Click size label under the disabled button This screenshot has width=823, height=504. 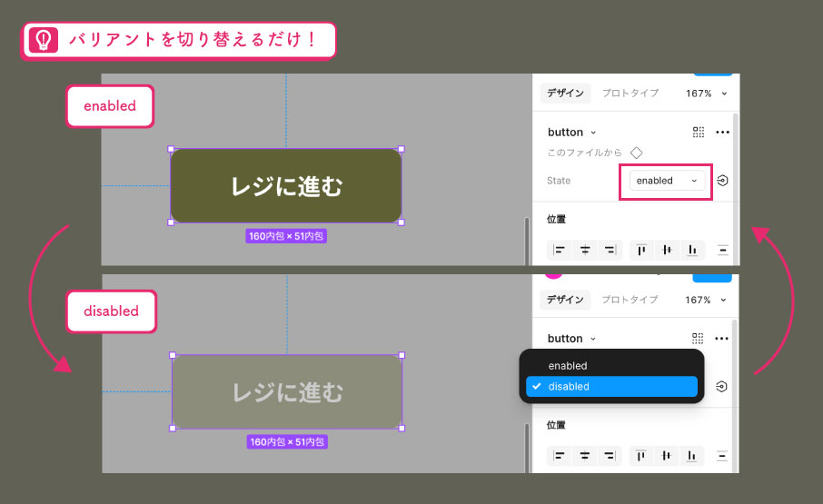(287, 442)
